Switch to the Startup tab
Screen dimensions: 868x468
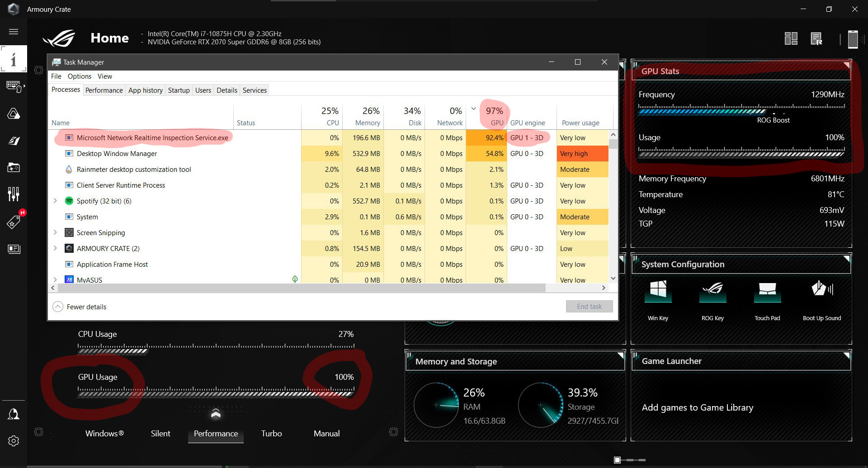179,90
